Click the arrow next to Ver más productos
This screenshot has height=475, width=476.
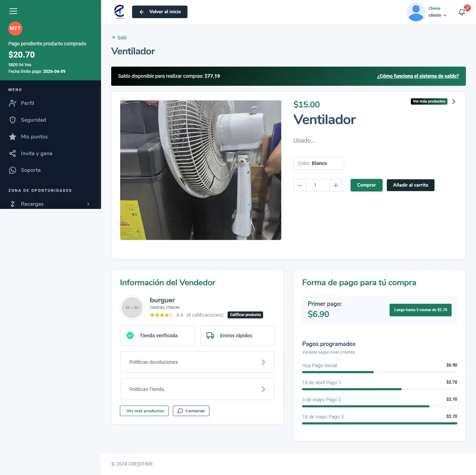(454, 101)
